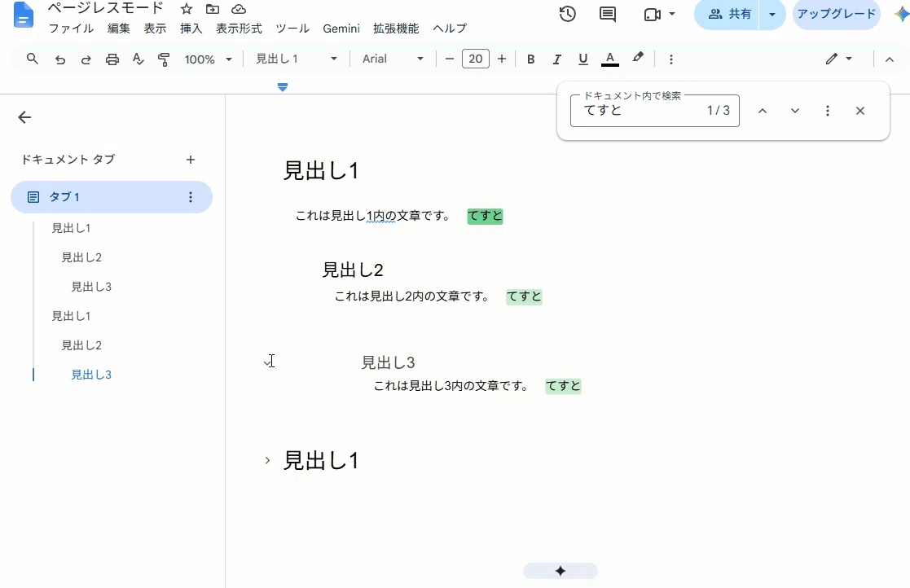Open the 拡張機能 menu
910x588 pixels.
(x=396, y=29)
